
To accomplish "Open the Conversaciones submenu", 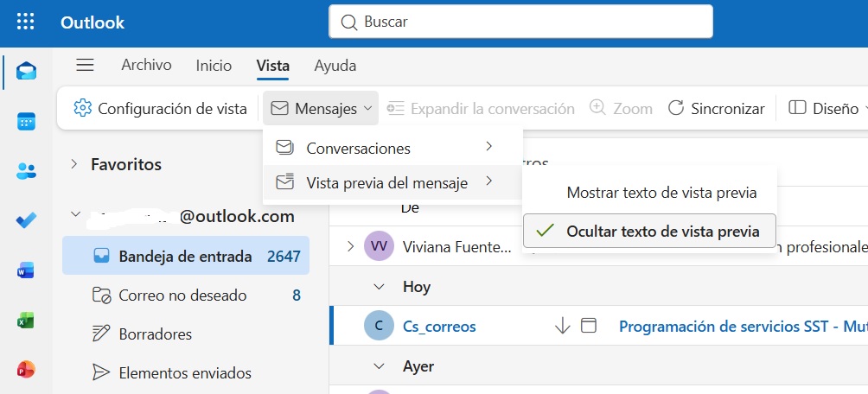I will [x=393, y=148].
